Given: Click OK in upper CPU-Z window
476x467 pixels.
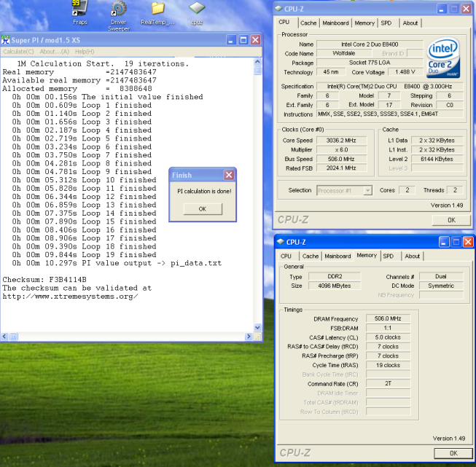Looking at the screenshot, I should pyautogui.click(x=451, y=220).
